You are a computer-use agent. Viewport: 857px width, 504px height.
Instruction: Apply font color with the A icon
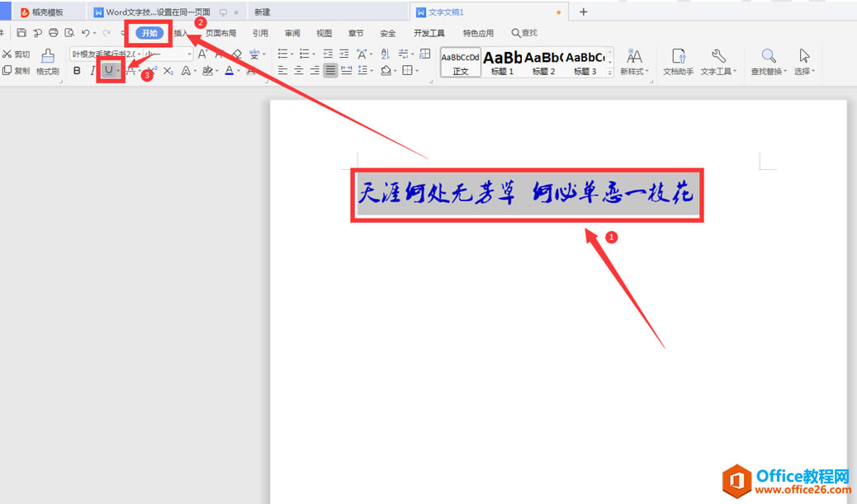pos(229,70)
